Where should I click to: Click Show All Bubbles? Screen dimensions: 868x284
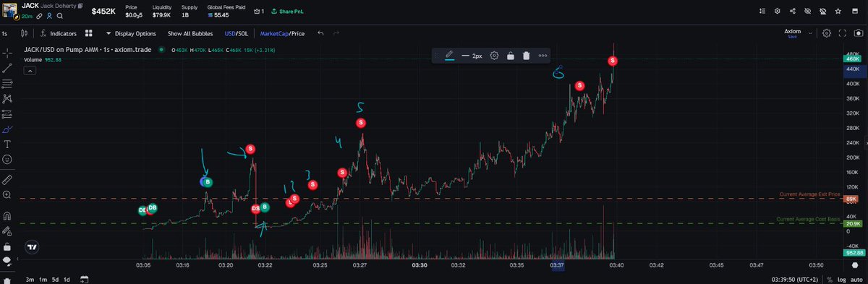[x=190, y=33]
